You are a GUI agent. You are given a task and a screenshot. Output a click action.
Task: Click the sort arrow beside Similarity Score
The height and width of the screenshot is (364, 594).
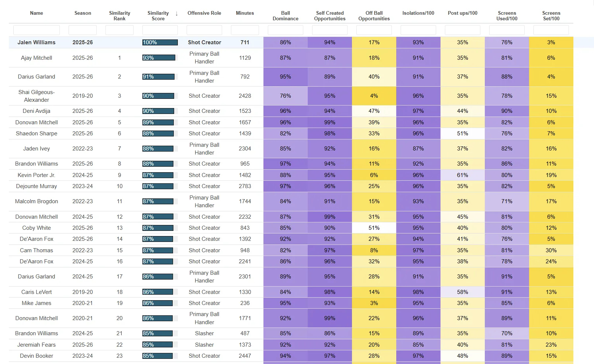tap(177, 14)
